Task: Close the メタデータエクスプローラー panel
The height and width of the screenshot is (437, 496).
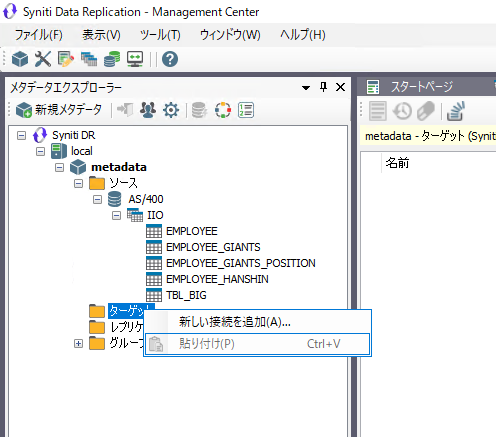Action: 340,87
